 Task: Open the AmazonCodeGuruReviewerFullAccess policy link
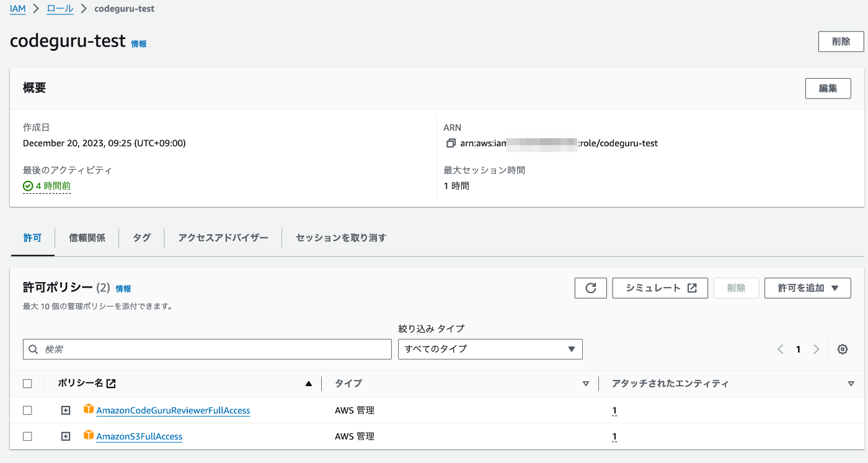click(x=173, y=410)
